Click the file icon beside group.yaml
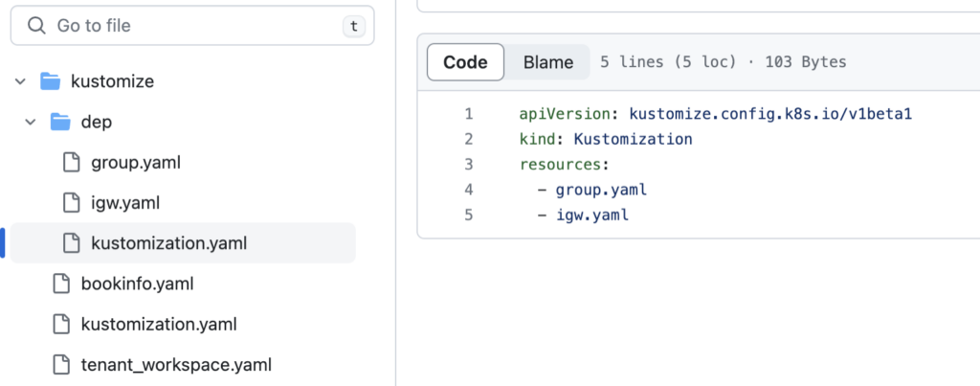 tap(71, 163)
